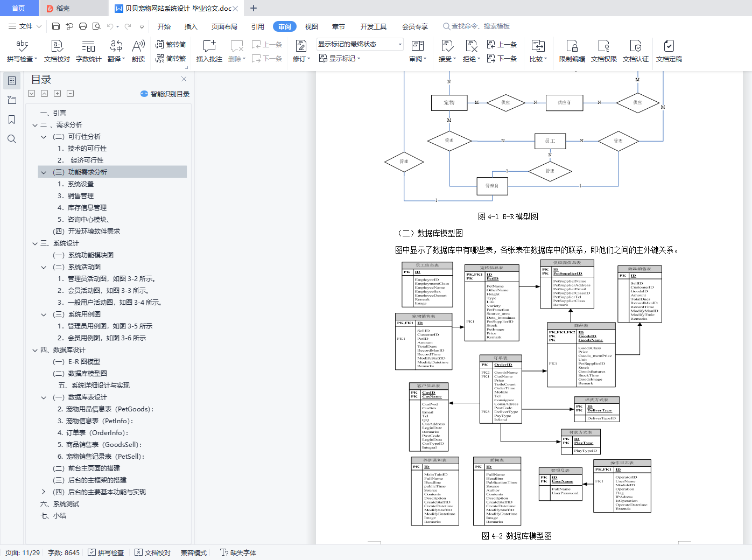Switch to the 引用 ribbon tab
The height and width of the screenshot is (560, 752).
coord(258,26)
